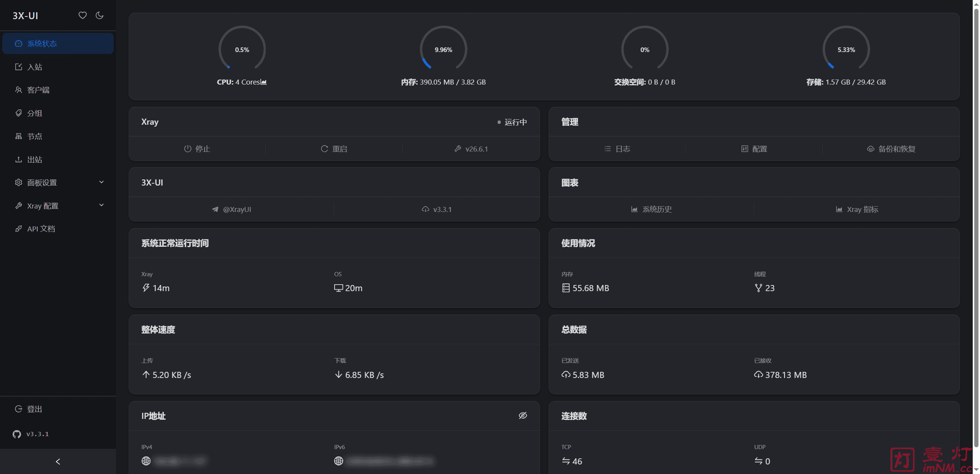Click the OS uptime monitor icon
Image resolution: width=980 pixels, height=474 pixels.
(x=338, y=288)
